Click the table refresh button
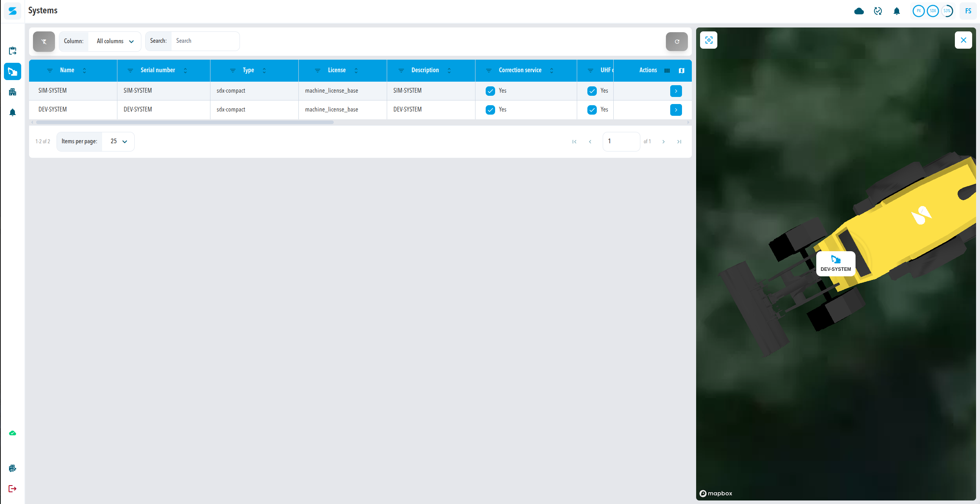The image size is (980, 504). point(677,42)
